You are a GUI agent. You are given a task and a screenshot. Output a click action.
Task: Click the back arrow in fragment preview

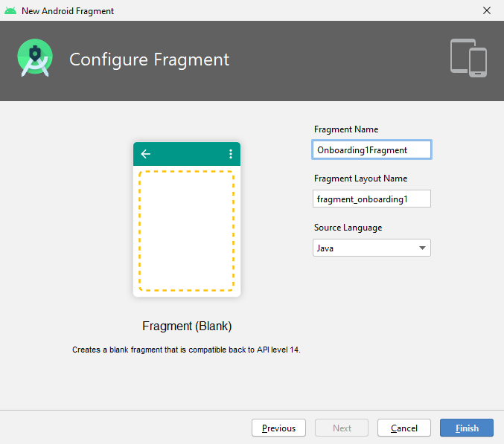tap(146, 154)
